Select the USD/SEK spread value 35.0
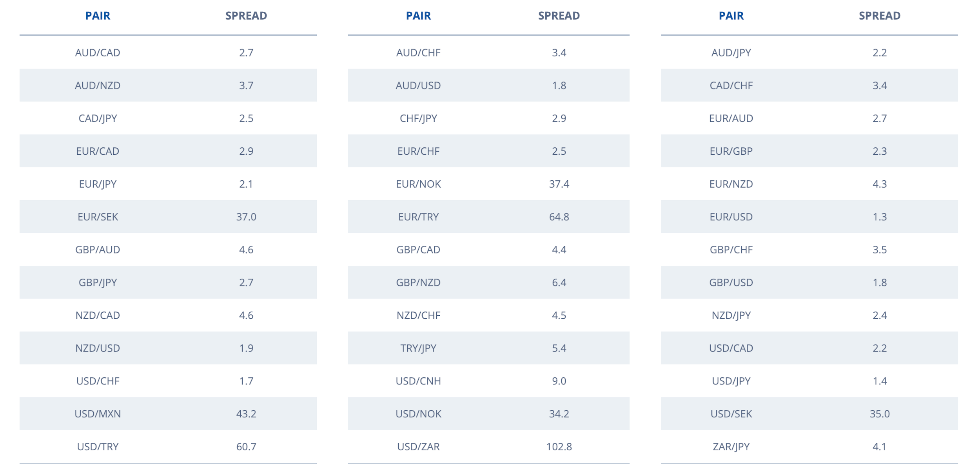This screenshot has height=473, width=980. [880, 413]
